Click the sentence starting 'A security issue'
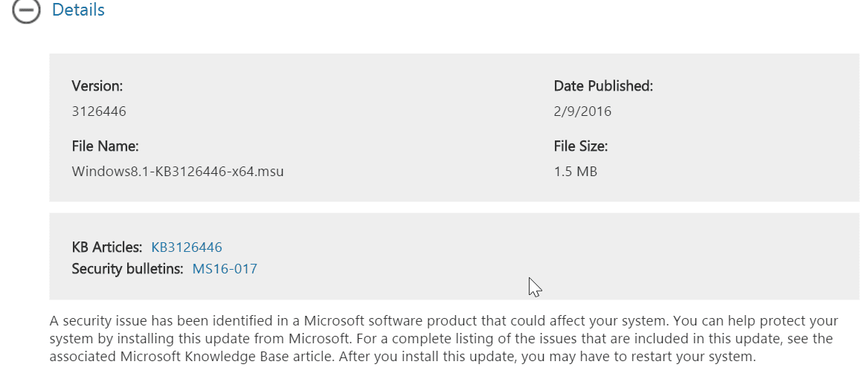The image size is (868, 376). click(223, 321)
